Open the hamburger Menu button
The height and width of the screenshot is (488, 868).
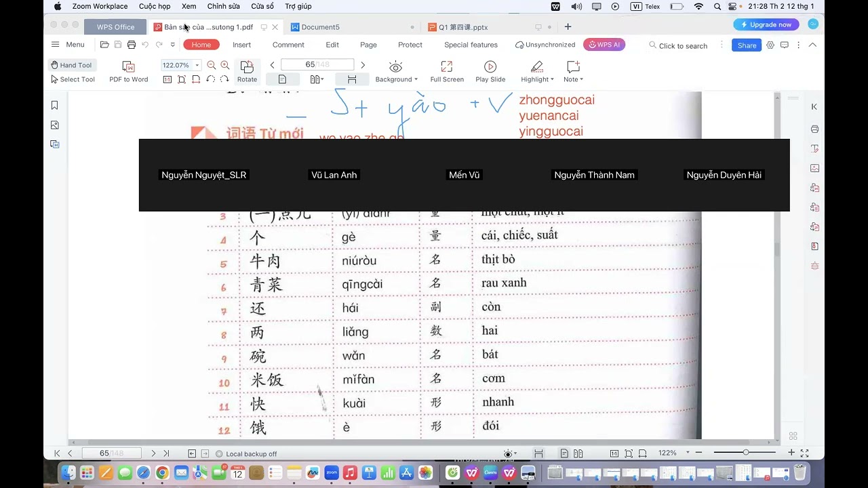tap(68, 45)
